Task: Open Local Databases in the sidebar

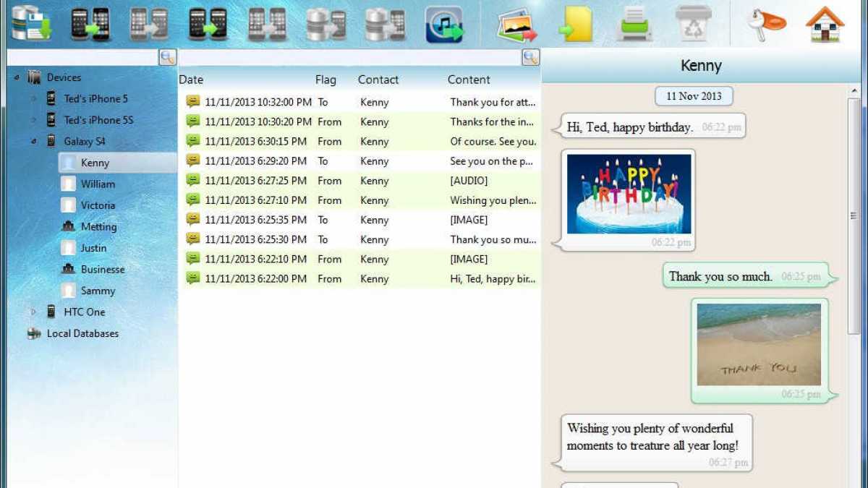Action: [x=82, y=333]
